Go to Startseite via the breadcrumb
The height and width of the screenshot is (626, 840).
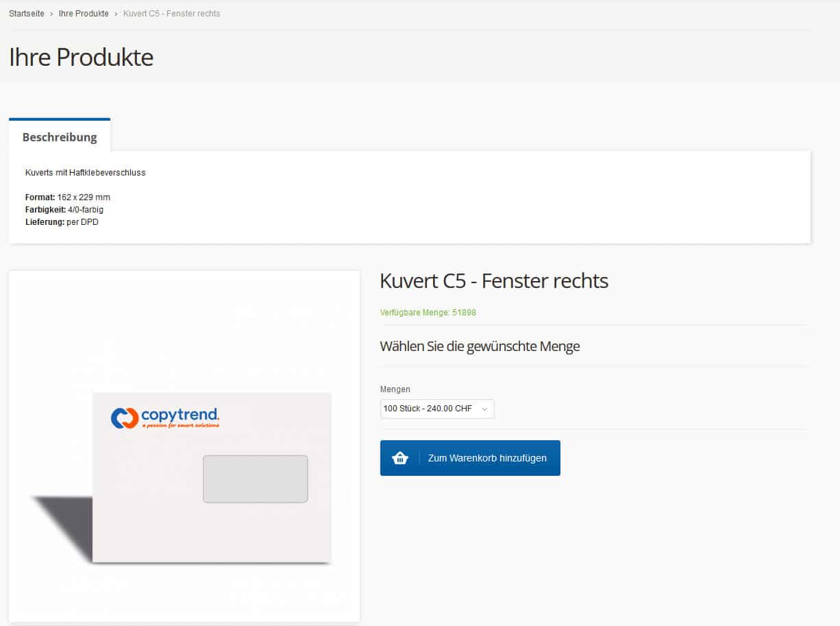(x=27, y=14)
